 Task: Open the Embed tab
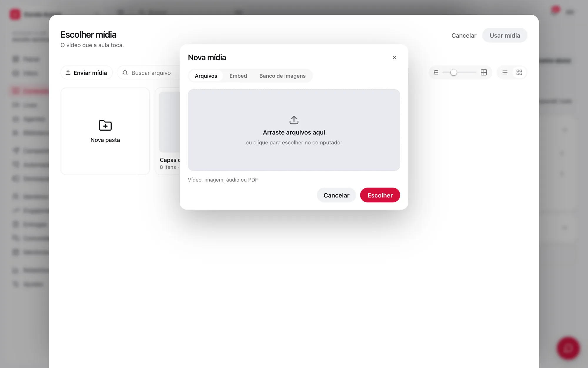coord(238,76)
